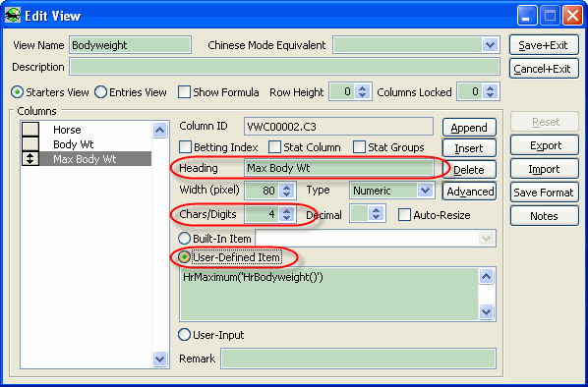Screen dimensions: 588x387
Task: Select the User-Defined Item radio button
Action: (184, 257)
